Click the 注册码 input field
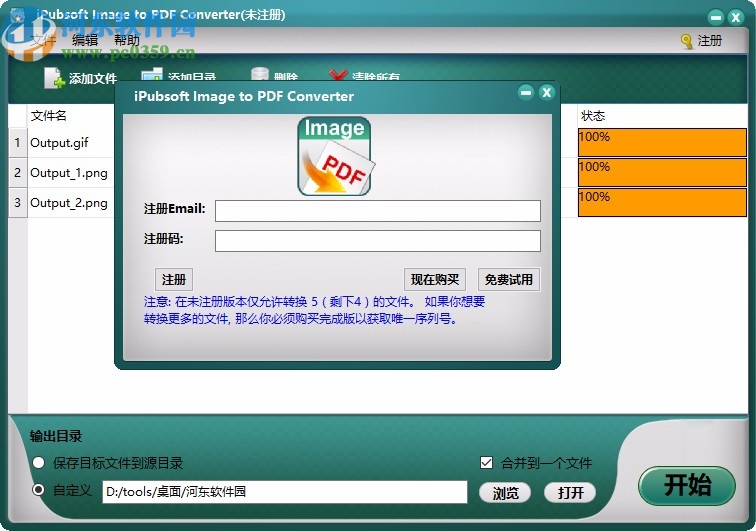Screen dimensions: 756x531 [378, 241]
